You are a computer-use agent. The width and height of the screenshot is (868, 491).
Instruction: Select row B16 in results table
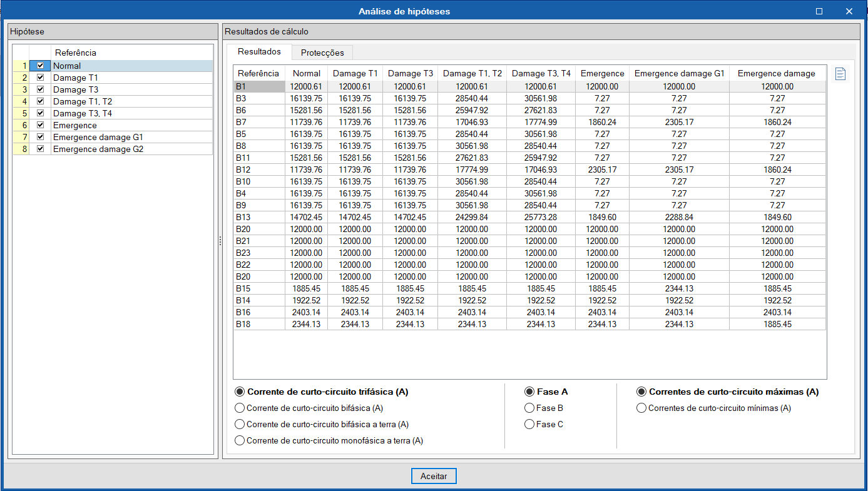coord(529,312)
